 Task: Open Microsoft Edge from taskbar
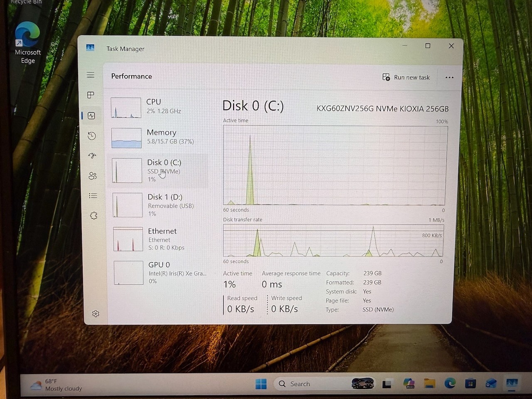click(450, 383)
